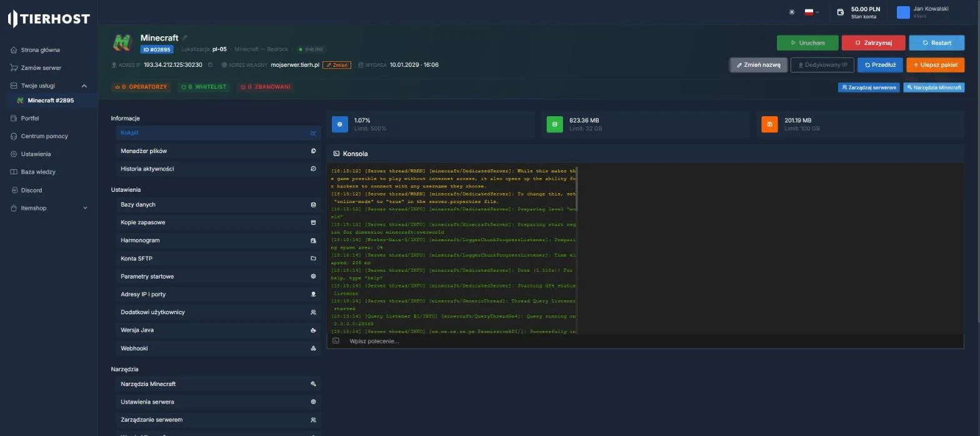Click the folder icon on Konta SFTP row
Viewport: 980px width, 436px height.
click(313, 259)
